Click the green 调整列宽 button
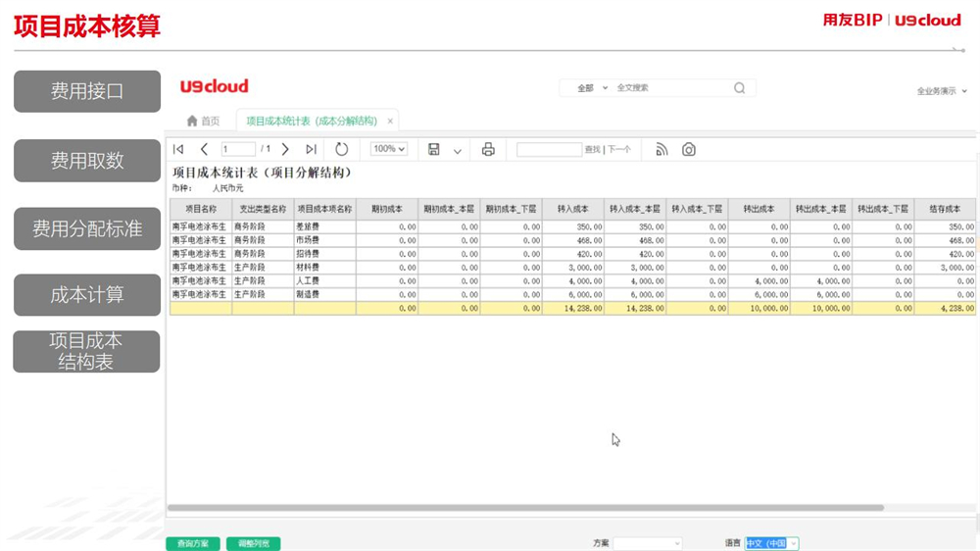Image resolution: width=980 pixels, height=551 pixels. 253,543
